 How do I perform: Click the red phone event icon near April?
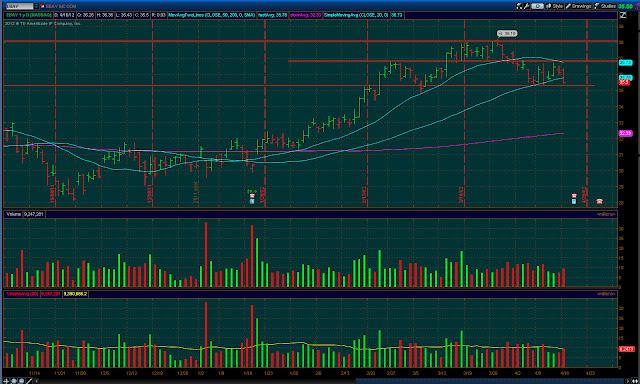click(574, 196)
